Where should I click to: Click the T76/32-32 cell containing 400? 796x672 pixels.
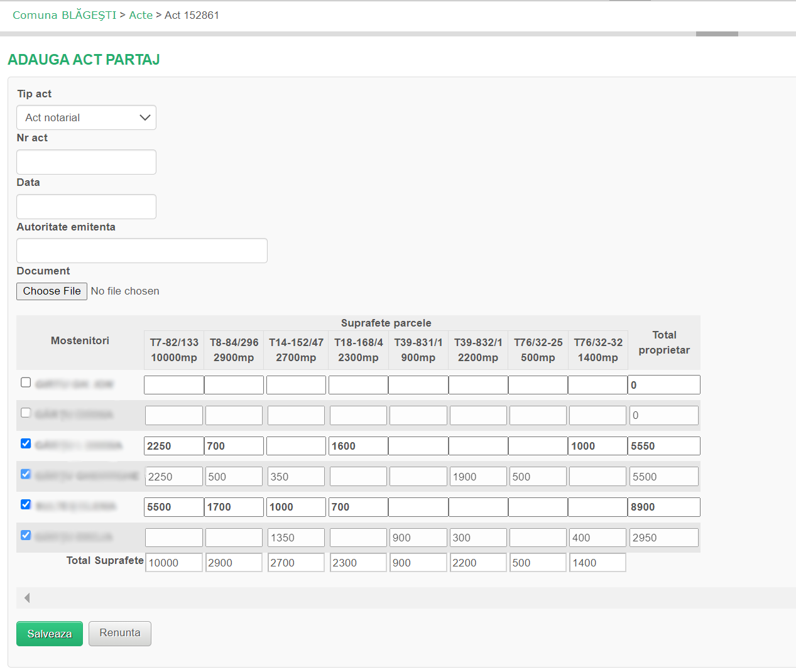(597, 538)
